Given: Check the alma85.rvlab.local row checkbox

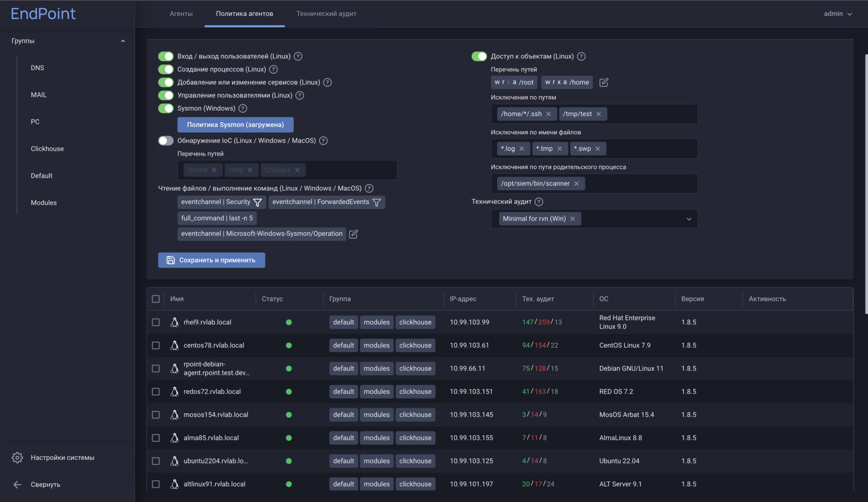Looking at the screenshot, I should (156, 438).
